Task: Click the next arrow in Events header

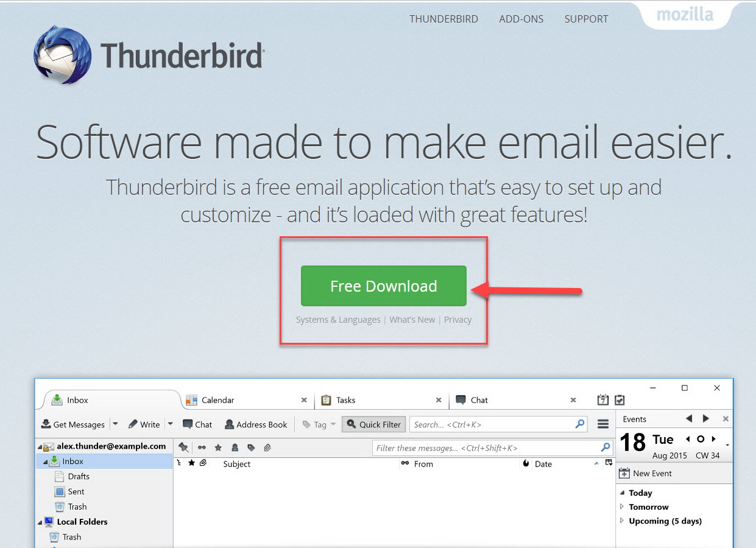Action: [x=706, y=418]
